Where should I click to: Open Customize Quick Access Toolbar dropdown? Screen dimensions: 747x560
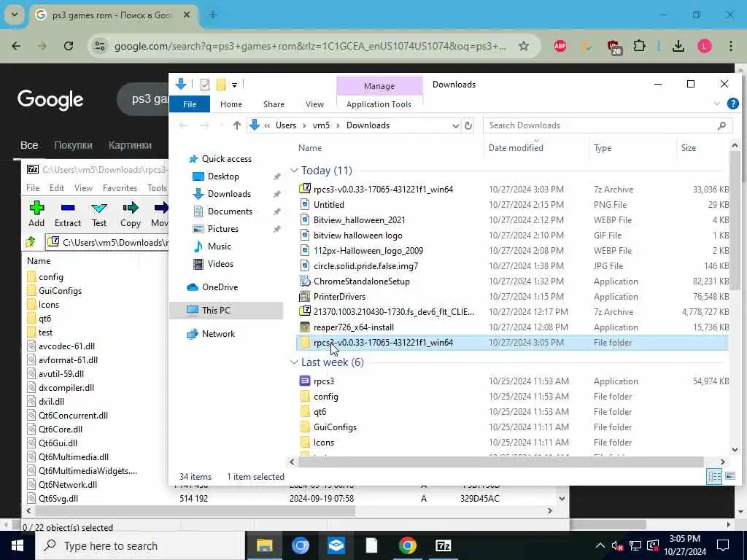tap(234, 85)
